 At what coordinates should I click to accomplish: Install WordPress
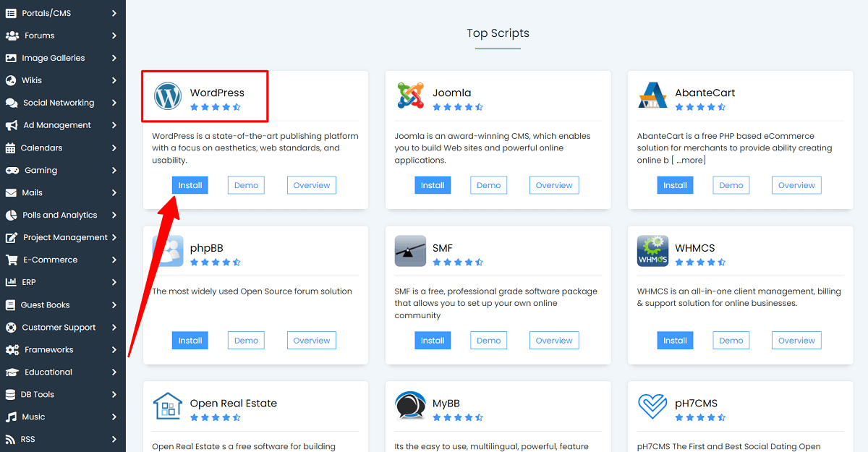pos(190,184)
